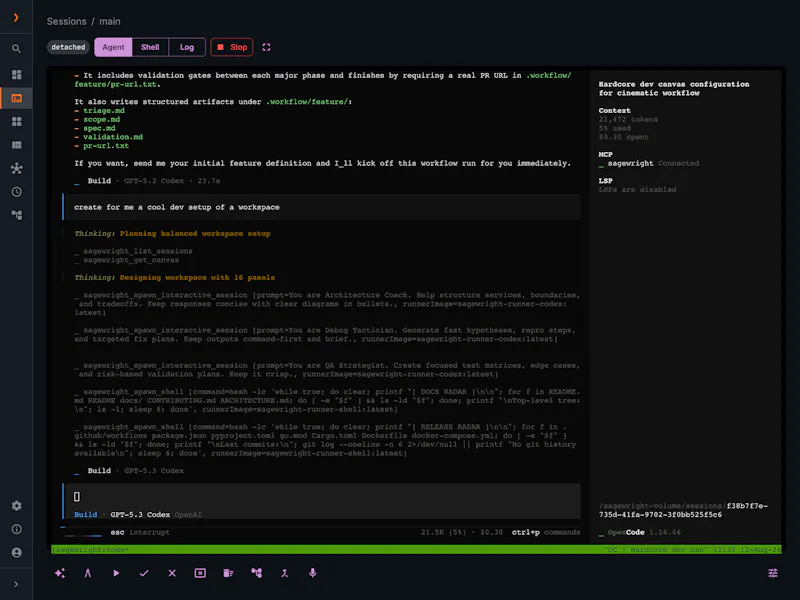Click the tree diagram icon in bottom toolbar

click(x=256, y=573)
